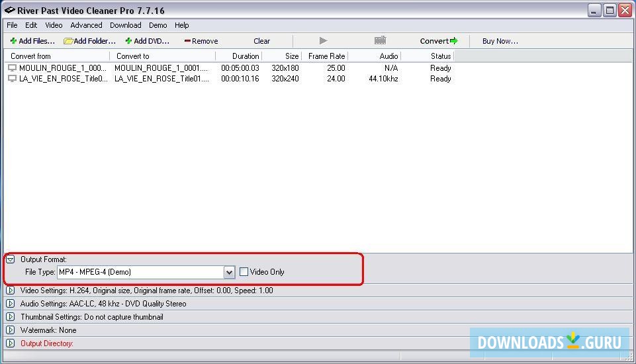The image size is (636, 364).
Task: Click the 00:05:00.03 duration cell
Action: pyautogui.click(x=240, y=68)
